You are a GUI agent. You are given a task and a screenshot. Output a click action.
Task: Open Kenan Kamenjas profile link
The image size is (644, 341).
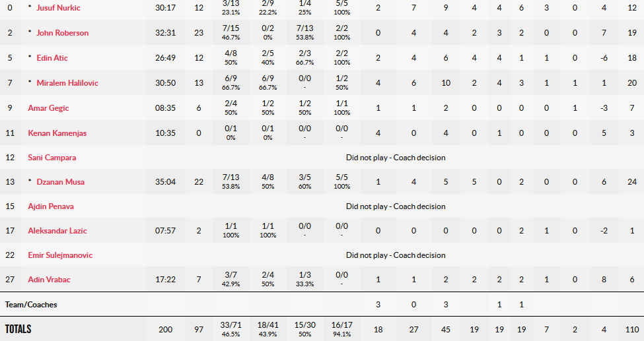coord(57,133)
